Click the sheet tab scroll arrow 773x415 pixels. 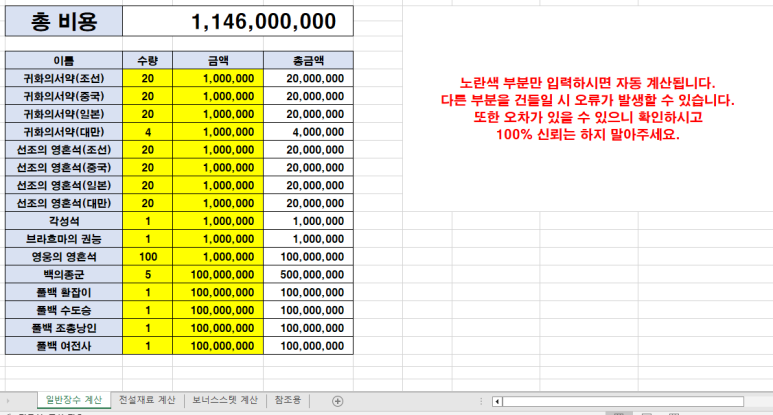click(8, 401)
